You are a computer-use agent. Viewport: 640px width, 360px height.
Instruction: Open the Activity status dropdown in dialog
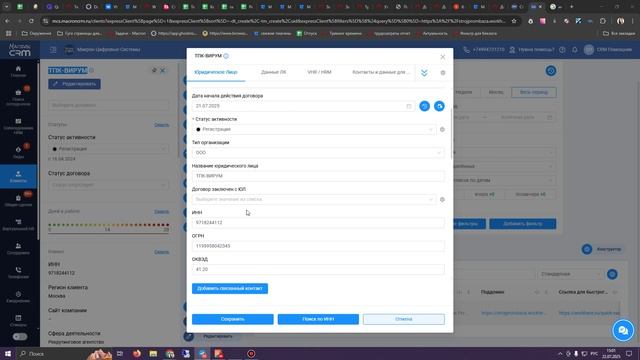314,129
